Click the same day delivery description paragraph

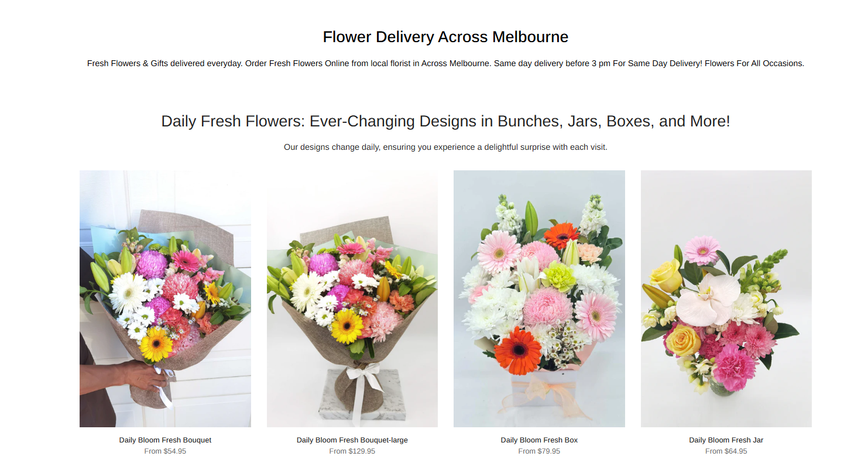click(445, 63)
